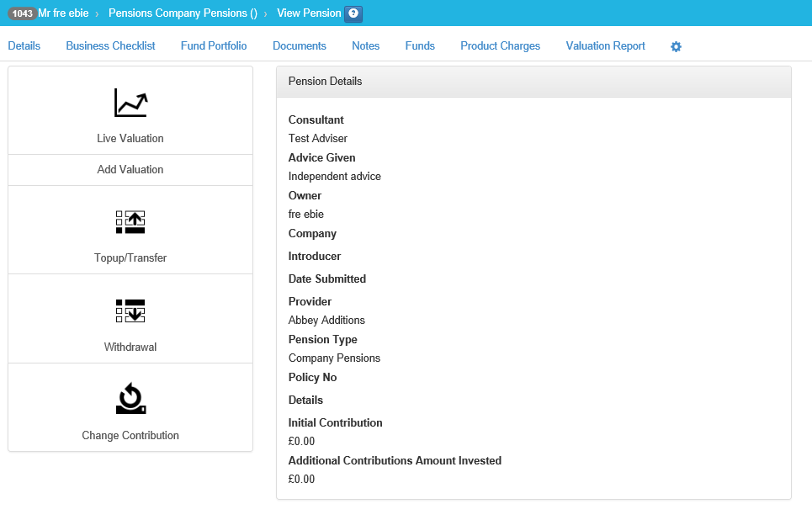Image resolution: width=812 pixels, height=520 pixels.
Task: Click Mr fre ebie breadcrumb link
Action: coord(63,13)
